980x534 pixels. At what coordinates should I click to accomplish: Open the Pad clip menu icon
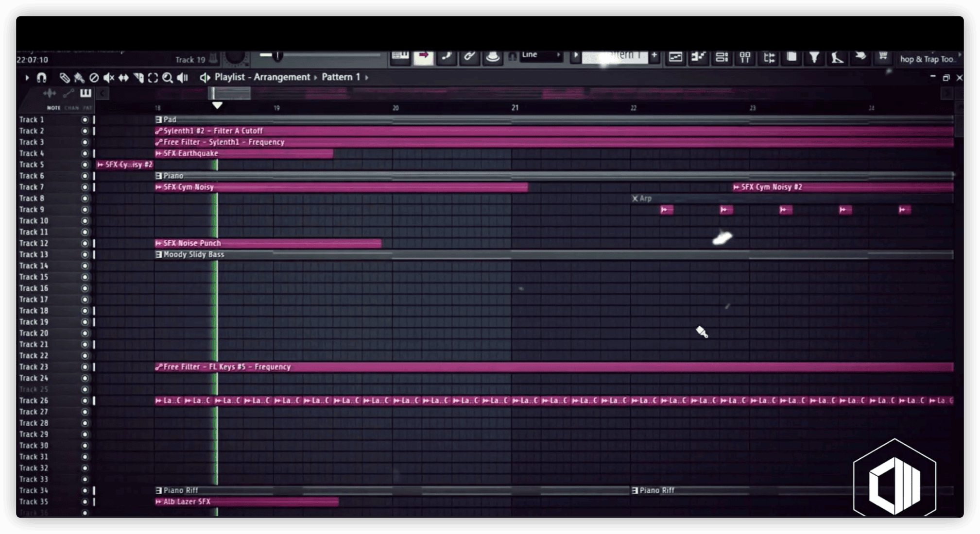(158, 119)
